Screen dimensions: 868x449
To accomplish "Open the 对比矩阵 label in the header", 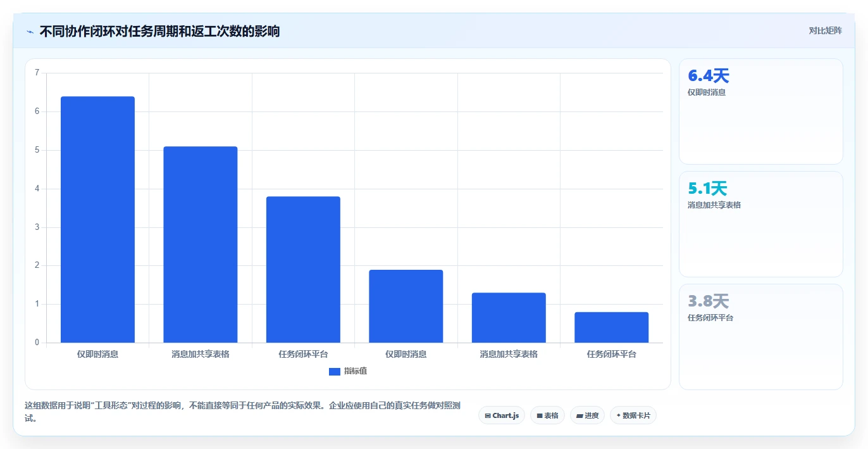I will tap(826, 30).
